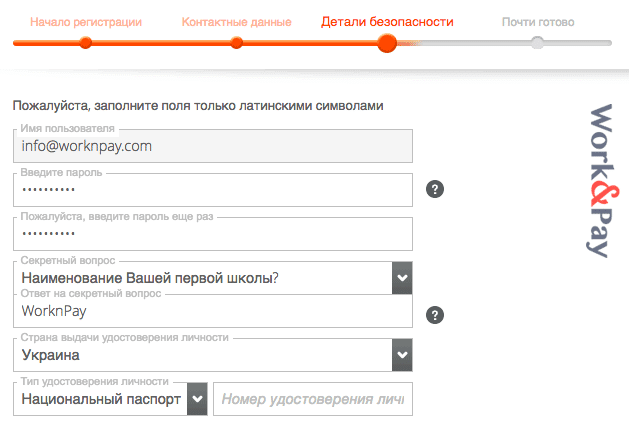Click the 'Украина' country combo box
Viewport: 629px width, 442px height.
[213, 355]
